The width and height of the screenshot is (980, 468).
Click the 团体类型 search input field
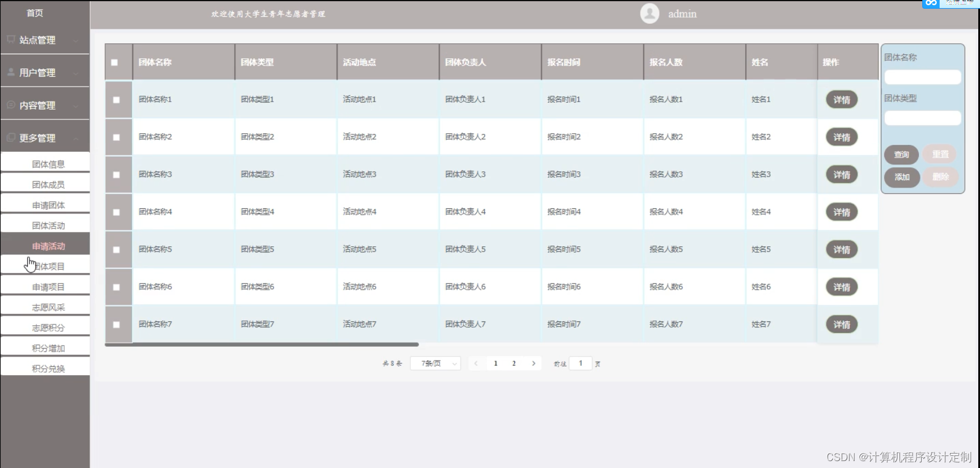pyautogui.click(x=922, y=118)
